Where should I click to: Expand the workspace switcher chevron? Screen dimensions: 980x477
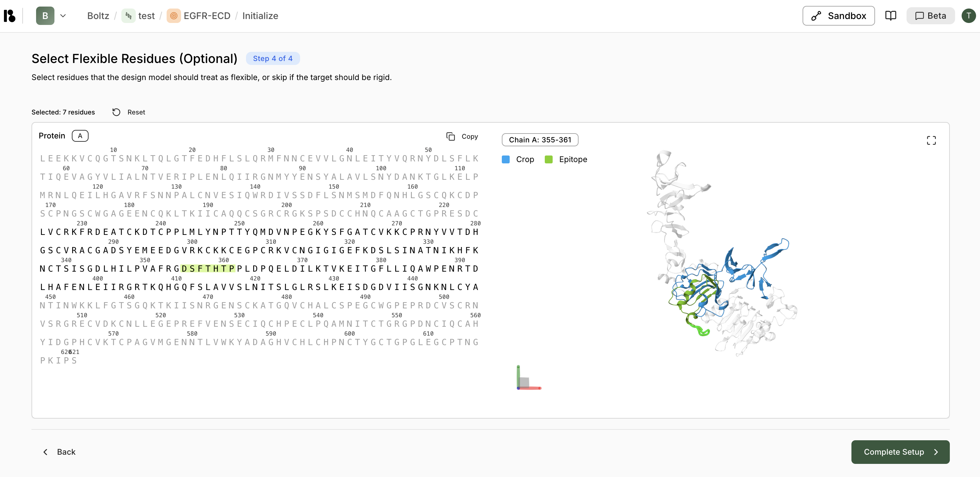(63, 16)
